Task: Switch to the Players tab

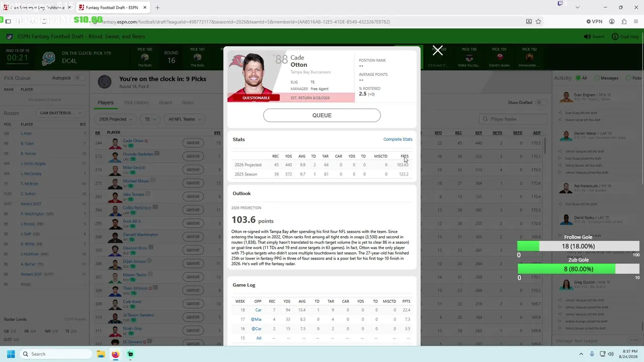Action: 106,103
